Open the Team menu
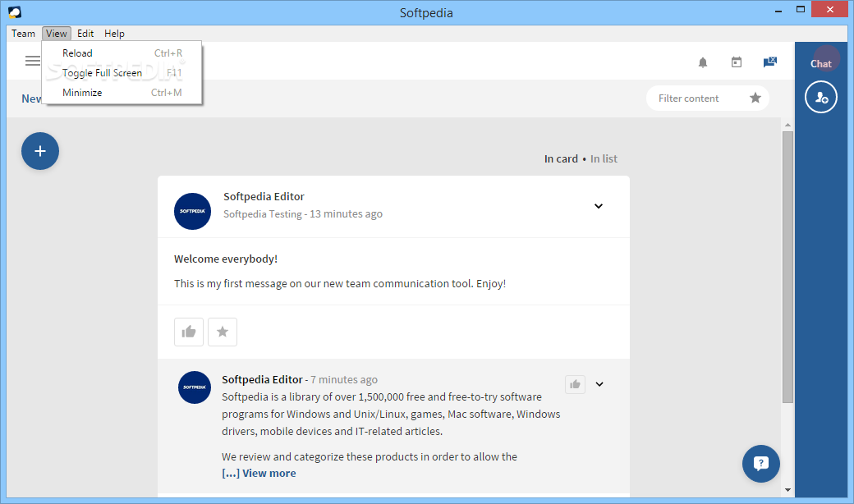Screen dimensions: 854x504 (x=24, y=33)
